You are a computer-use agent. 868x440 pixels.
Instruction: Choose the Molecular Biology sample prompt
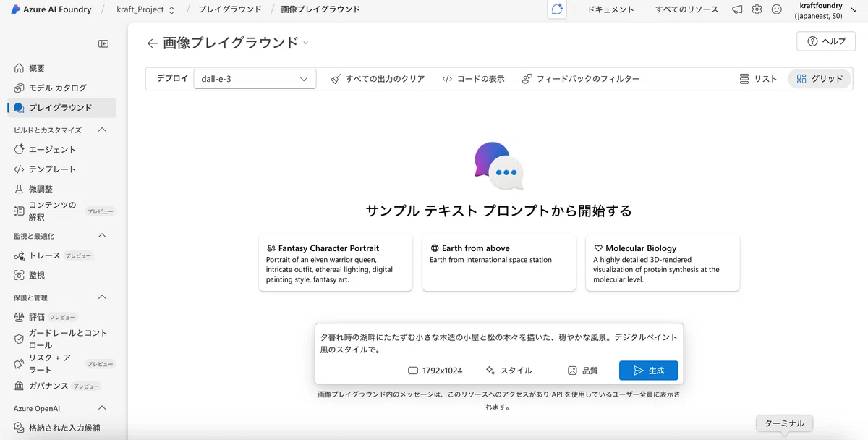[x=663, y=263]
